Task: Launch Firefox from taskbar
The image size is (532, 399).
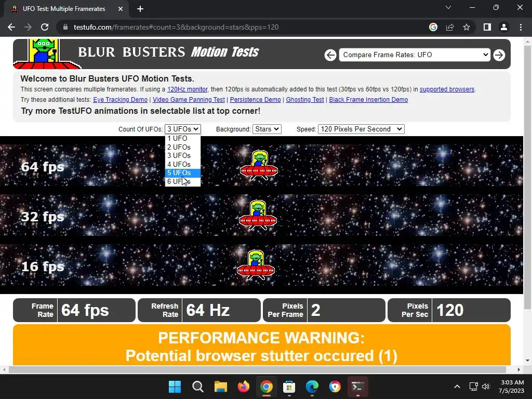Action: tap(243, 387)
